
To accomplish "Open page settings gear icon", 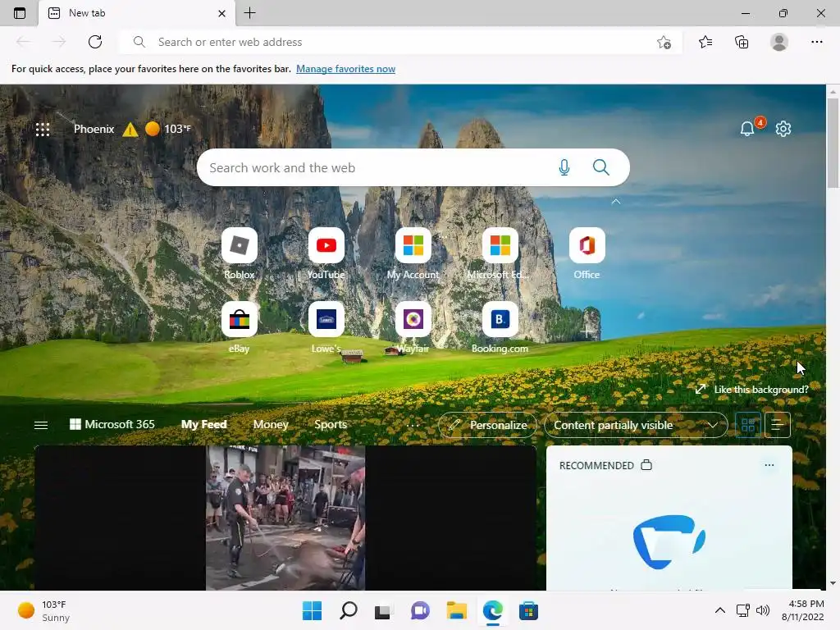I will pyautogui.click(x=783, y=129).
